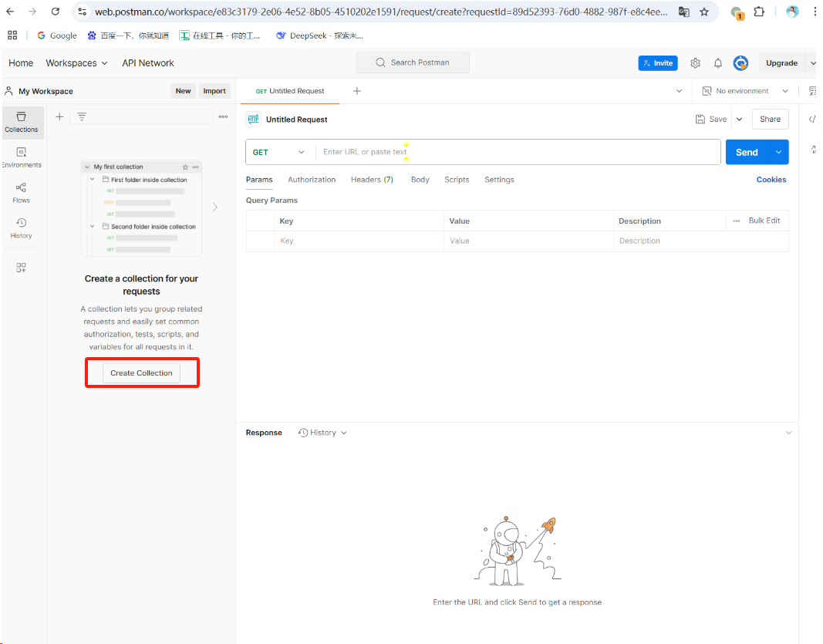Switch to the Settings tab
823x644 pixels.
point(499,180)
